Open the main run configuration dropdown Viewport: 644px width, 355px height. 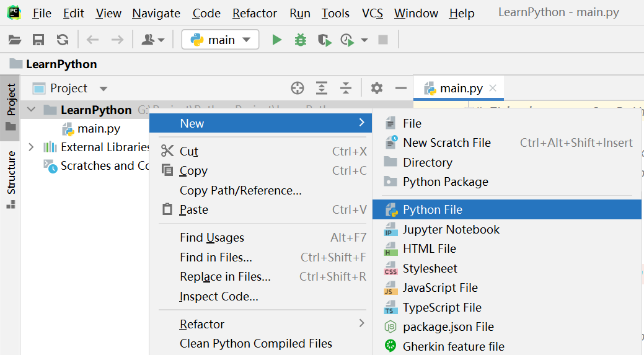[221, 40]
